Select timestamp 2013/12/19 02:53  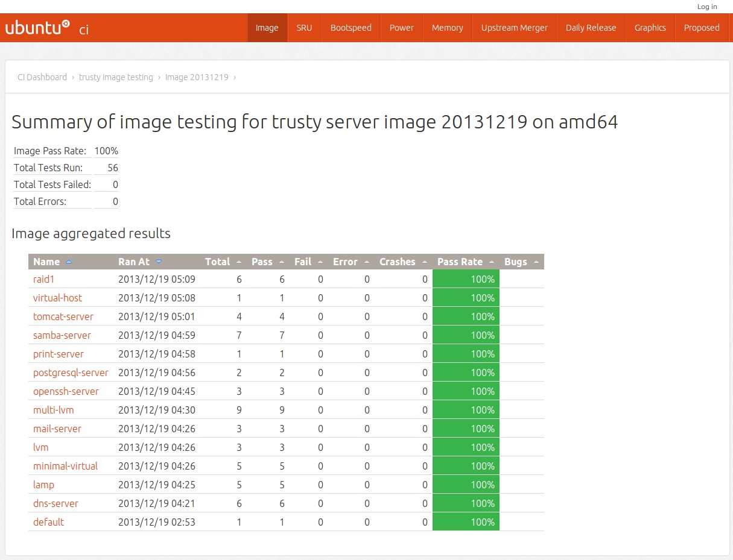click(157, 522)
